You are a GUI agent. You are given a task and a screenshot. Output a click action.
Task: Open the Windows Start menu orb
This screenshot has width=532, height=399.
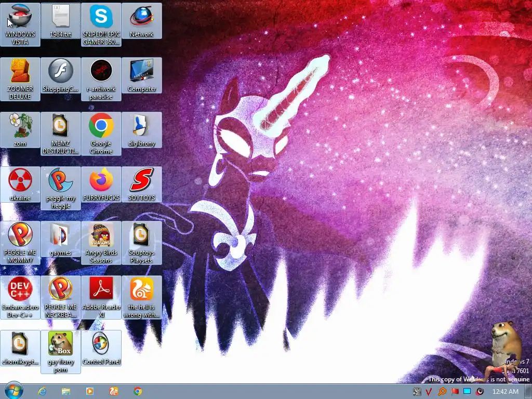14,391
